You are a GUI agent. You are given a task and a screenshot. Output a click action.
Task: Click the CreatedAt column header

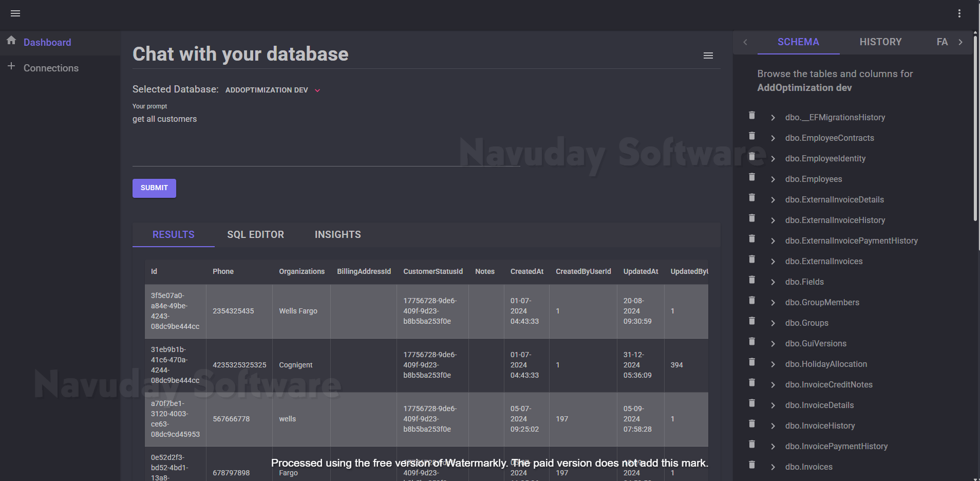point(526,271)
